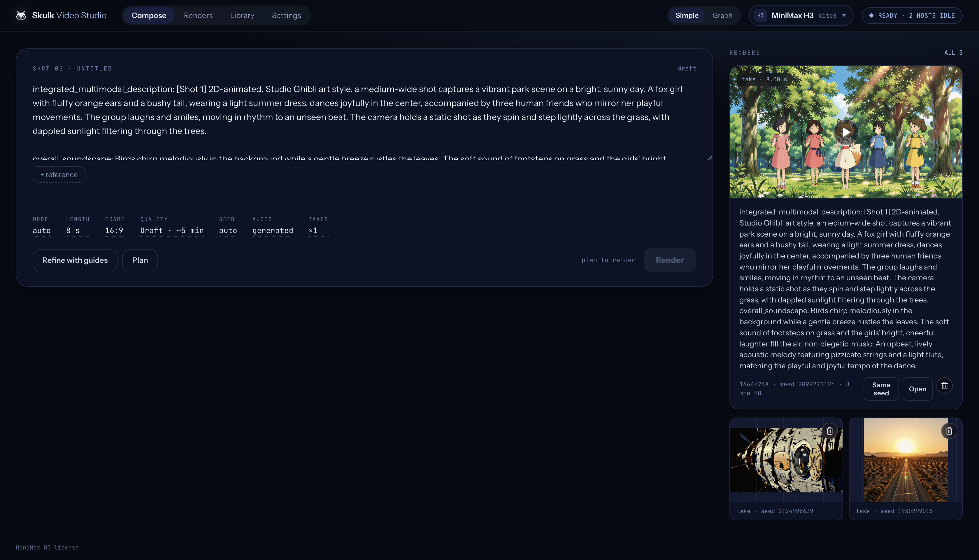This screenshot has width=979, height=560.
Task: Click the Render button
Action: click(670, 260)
